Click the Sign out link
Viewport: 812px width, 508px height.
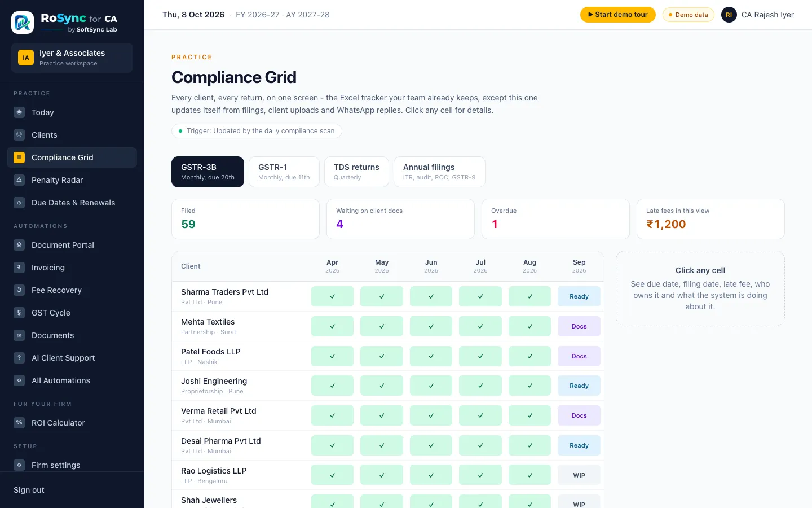[x=29, y=490]
